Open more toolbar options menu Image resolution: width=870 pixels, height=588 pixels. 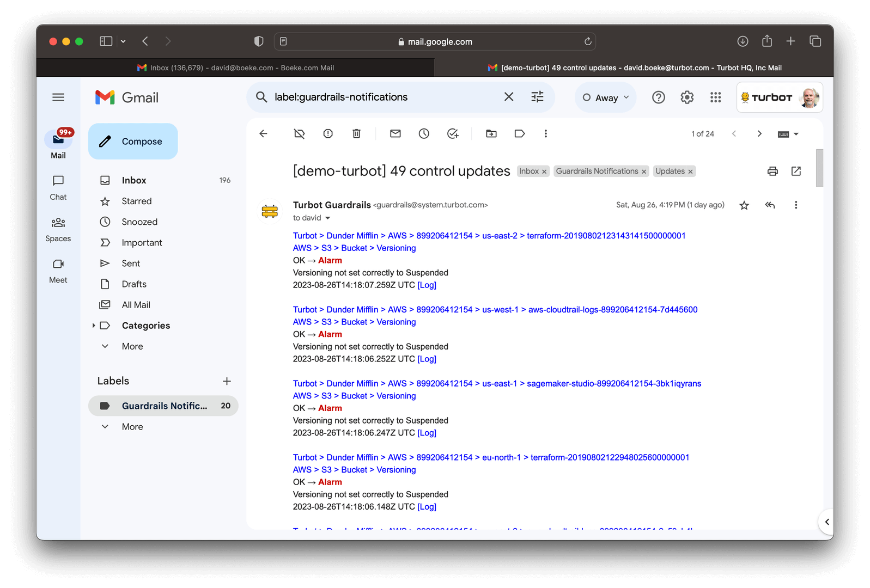click(546, 134)
